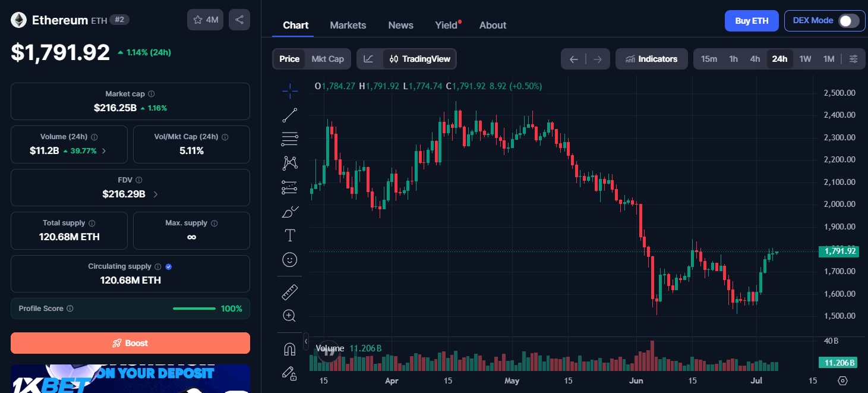Click the Ethereum logo icon
The width and height of the screenshot is (868, 393).
click(x=18, y=20)
